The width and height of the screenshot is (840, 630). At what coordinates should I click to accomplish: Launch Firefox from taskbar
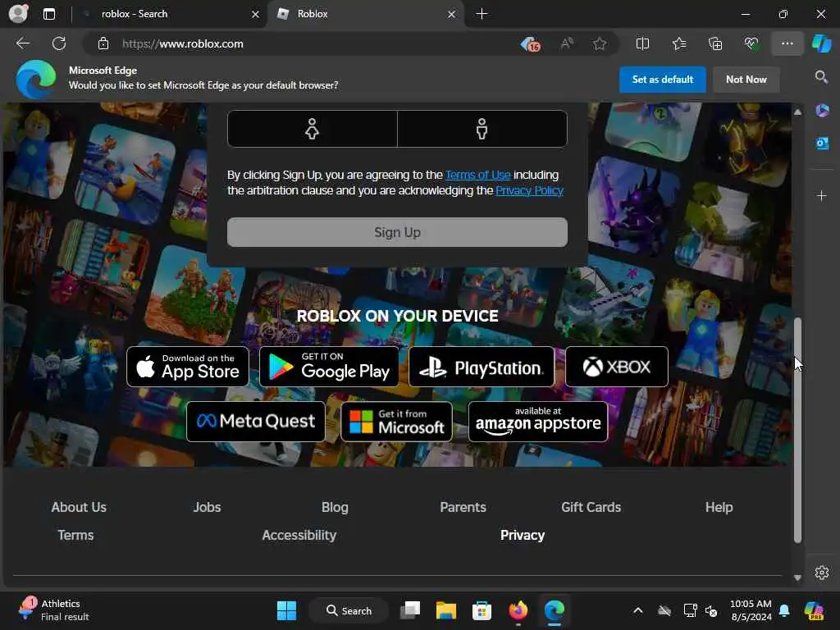(x=518, y=610)
